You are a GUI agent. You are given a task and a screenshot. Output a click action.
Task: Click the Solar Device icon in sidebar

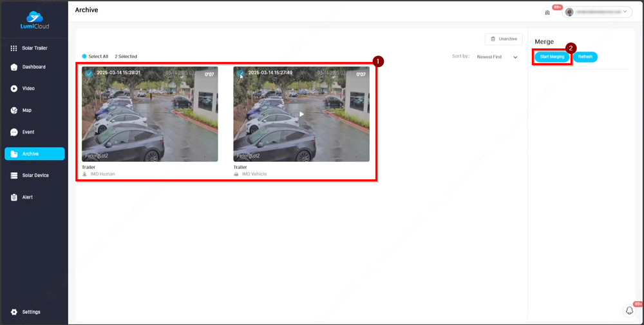(14, 175)
